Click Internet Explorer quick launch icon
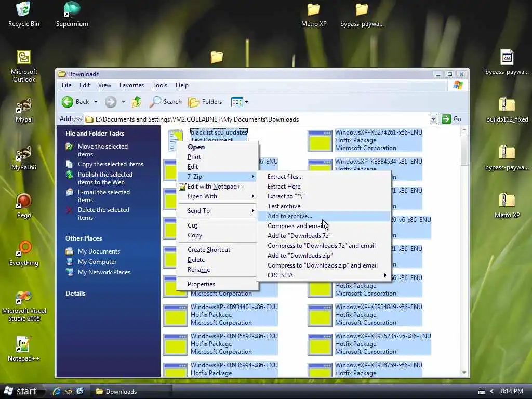 [57, 391]
